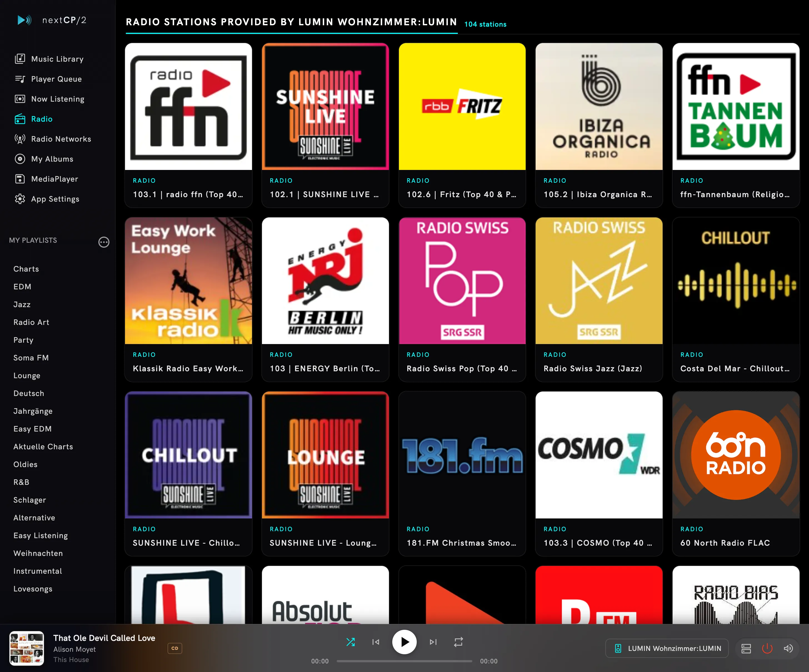
Task: Open Radio Networks section
Action: [x=53, y=139]
